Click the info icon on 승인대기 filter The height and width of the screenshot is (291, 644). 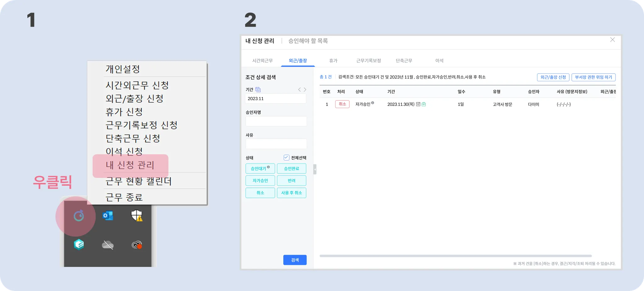pos(268,167)
